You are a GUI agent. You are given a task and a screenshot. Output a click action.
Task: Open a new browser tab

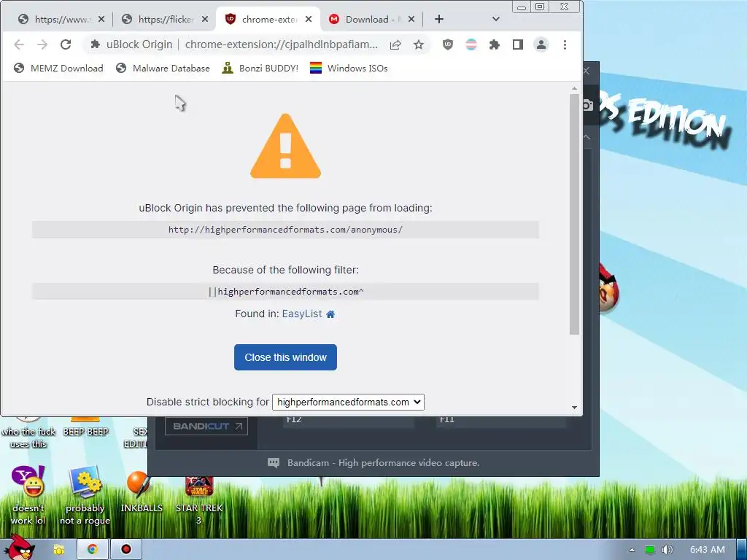pos(438,19)
